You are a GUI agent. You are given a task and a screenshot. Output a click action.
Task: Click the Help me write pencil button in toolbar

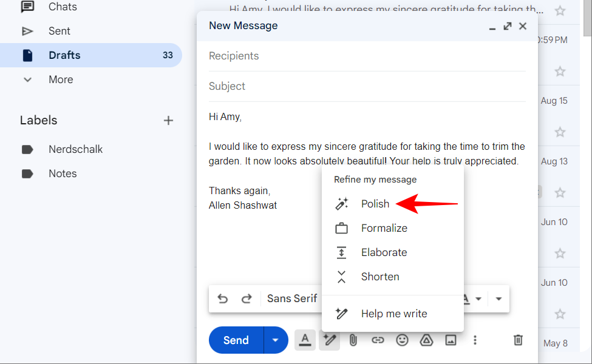point(330,340)
